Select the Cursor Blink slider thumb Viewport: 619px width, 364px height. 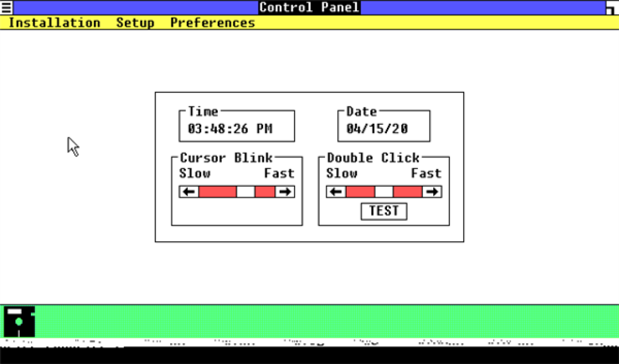(x=245, y=192)
